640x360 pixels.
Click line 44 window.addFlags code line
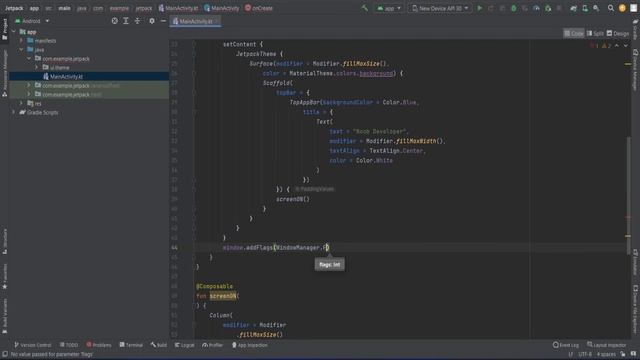(x=276, y=248)
